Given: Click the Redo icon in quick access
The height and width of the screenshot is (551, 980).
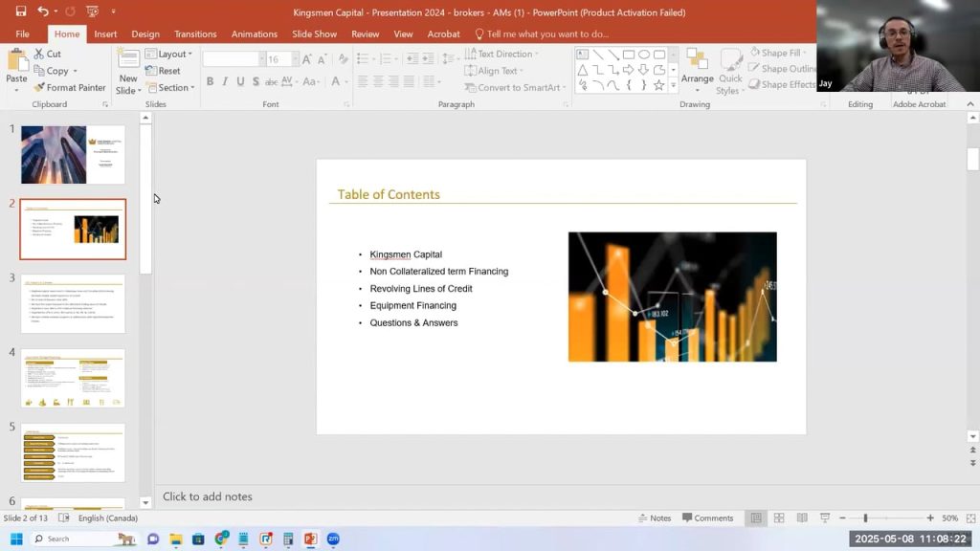Looking at the screenshot, I should [70, 11].
